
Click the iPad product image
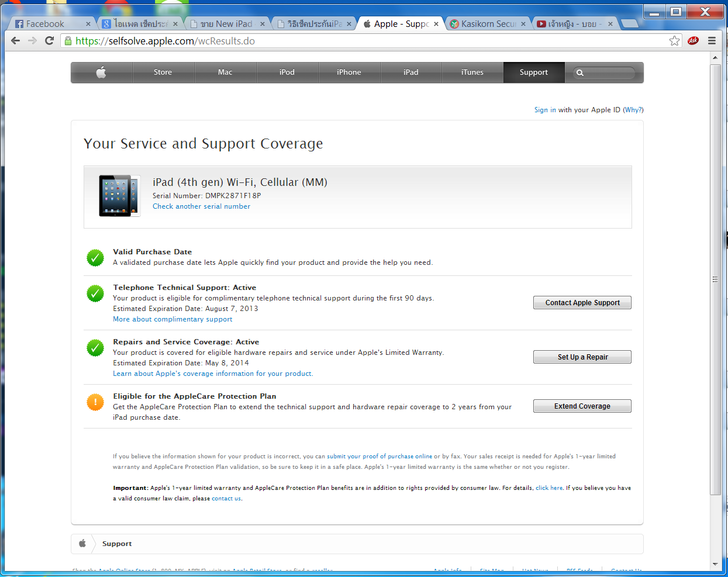120,196
